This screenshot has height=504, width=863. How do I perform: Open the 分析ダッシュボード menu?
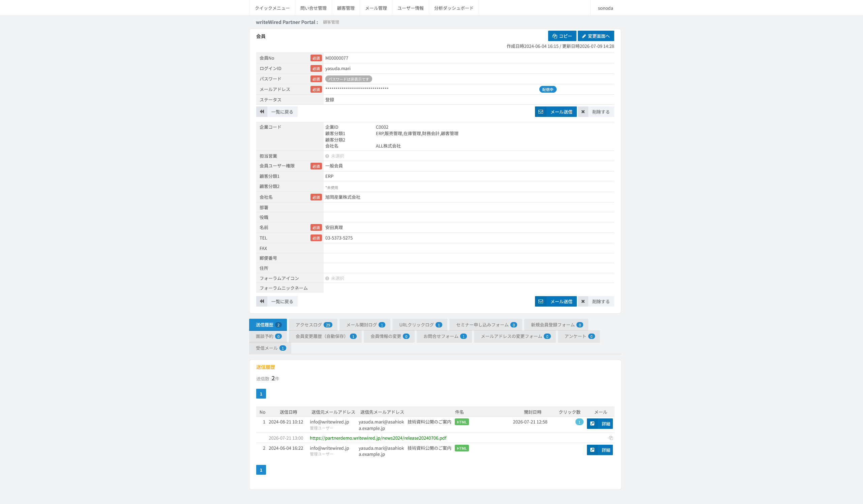click(453, 8)
